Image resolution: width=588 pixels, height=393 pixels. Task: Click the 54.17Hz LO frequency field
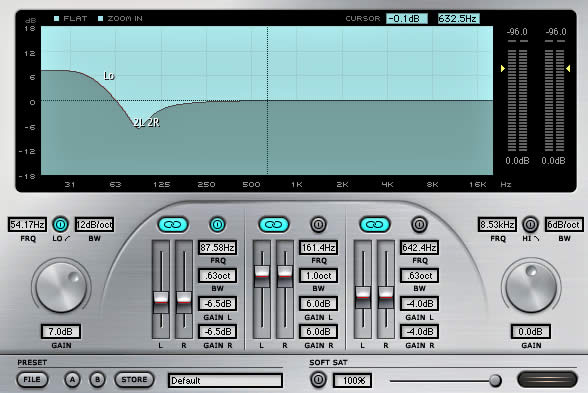27,225
